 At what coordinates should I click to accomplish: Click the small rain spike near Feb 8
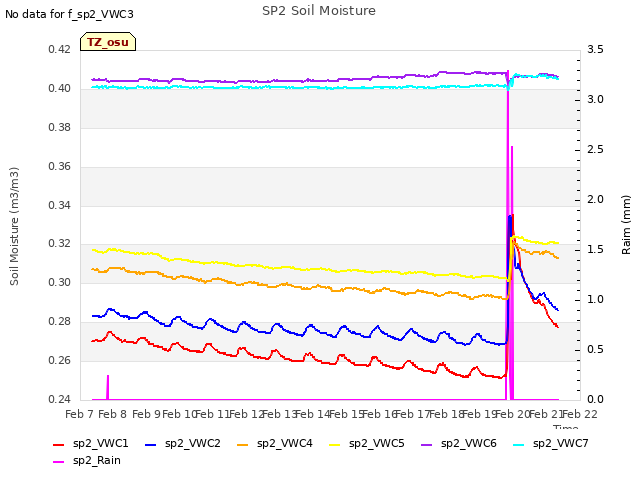[x=108, y=387]
